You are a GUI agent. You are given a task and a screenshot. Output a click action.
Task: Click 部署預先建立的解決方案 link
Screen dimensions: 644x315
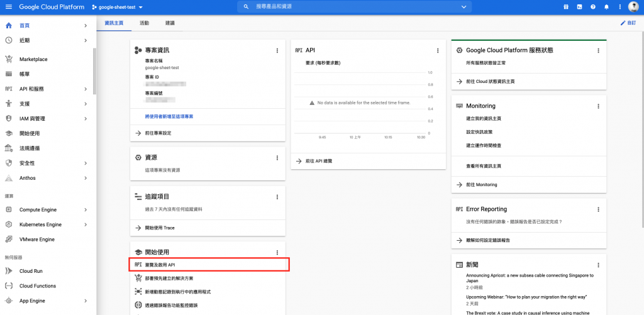pyautogui.click(x=169, y=279)
